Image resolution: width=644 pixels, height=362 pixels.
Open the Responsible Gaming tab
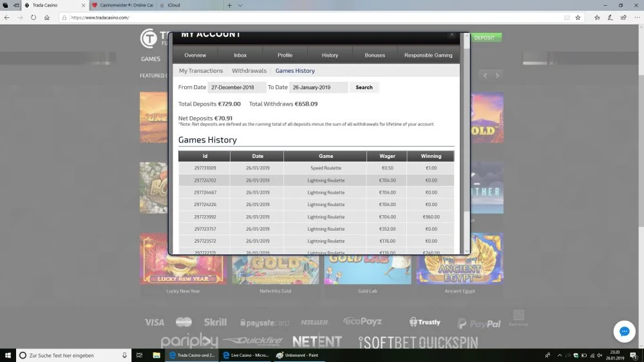(428, 55)
